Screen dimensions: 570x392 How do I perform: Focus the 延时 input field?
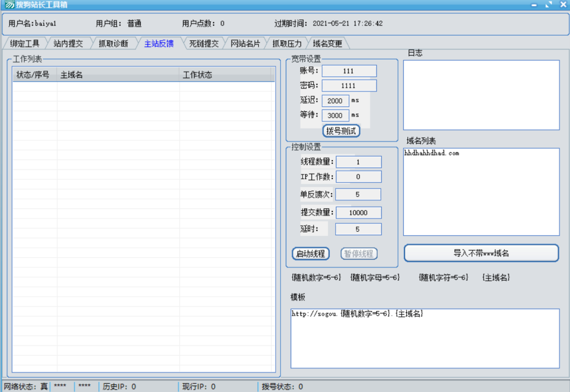(358, 229)
